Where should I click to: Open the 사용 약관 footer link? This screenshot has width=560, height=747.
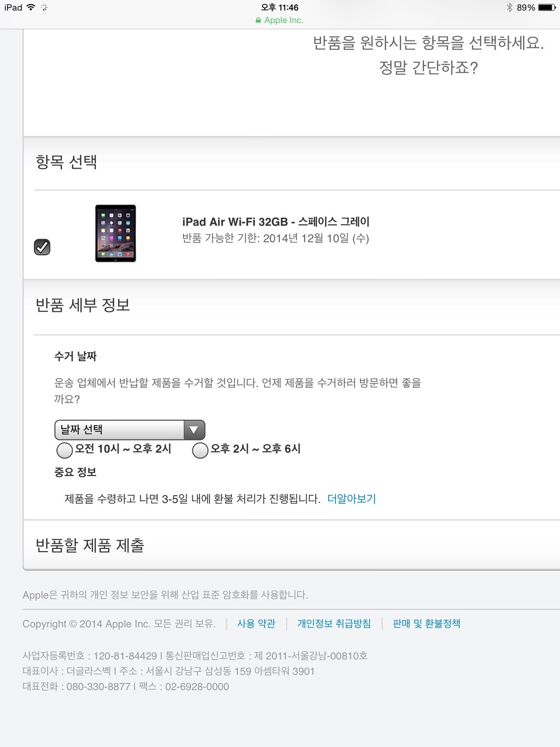tap(256, 623)
